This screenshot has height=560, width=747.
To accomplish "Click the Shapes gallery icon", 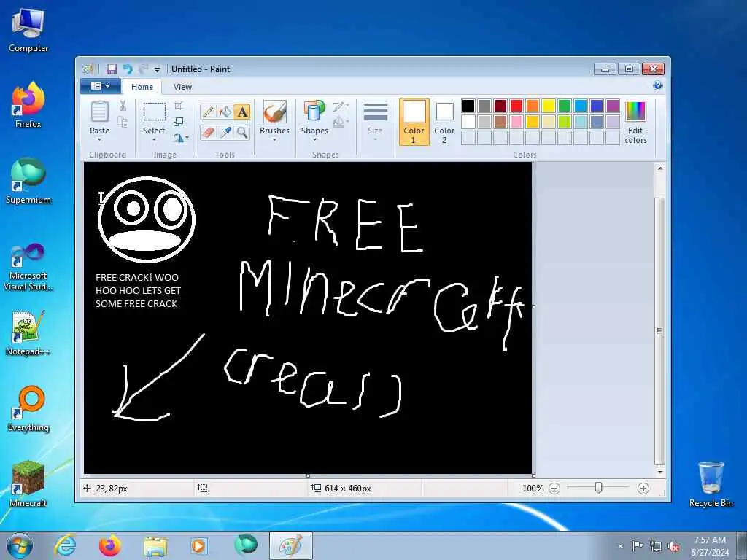I will [314, 112].
